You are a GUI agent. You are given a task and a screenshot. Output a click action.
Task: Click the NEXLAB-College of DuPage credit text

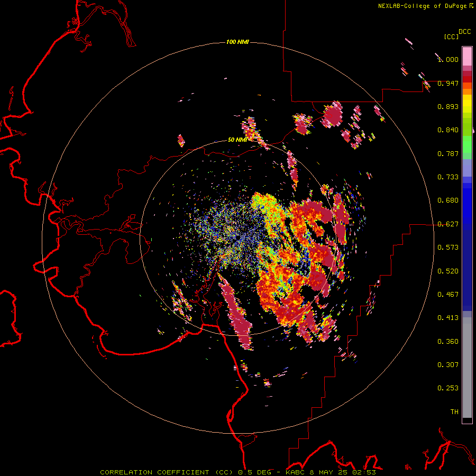pos(422,6)
